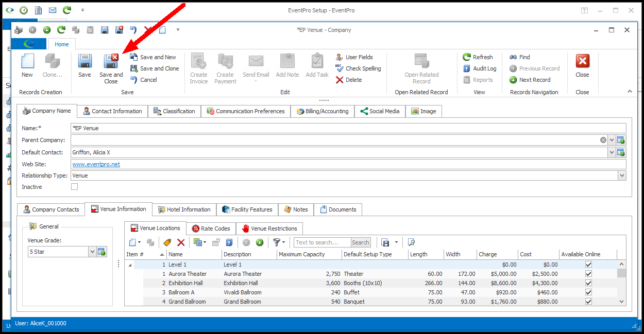This screenshot has height=334, width=644.
Task: Open the Audit Log
Action: pyautogui.click(x=480, y=68)
